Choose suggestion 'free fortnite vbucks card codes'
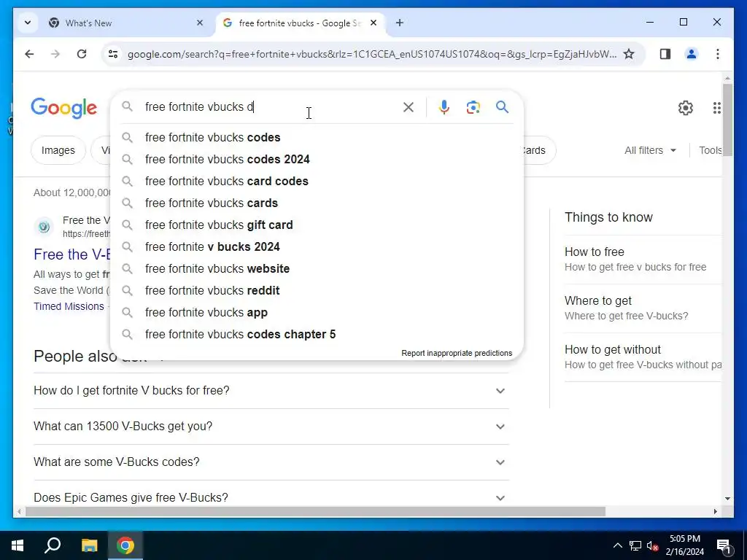This screenshot has height=560, width=747. pos(317,182)
